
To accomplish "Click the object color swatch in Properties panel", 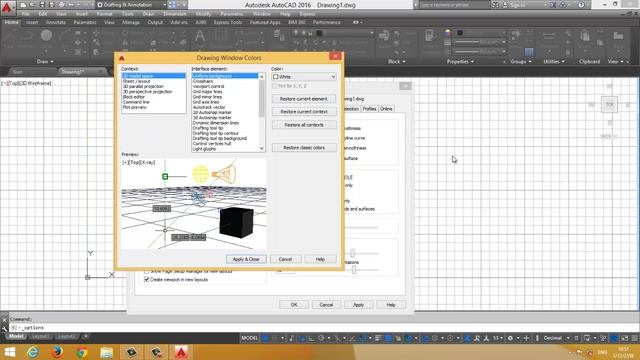I will pyautogui.click(x=460, y=33).
